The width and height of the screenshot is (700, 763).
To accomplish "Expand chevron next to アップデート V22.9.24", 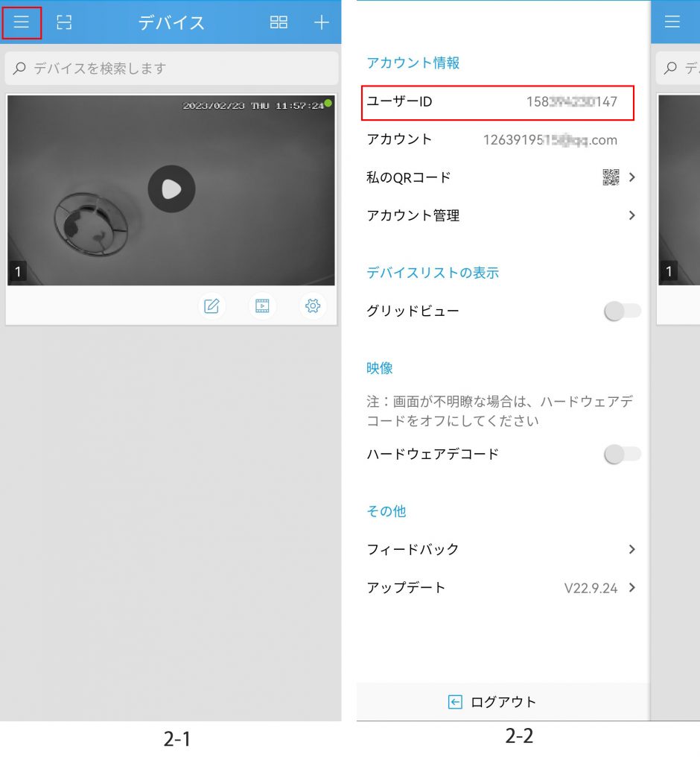I will tap(632, 588).
